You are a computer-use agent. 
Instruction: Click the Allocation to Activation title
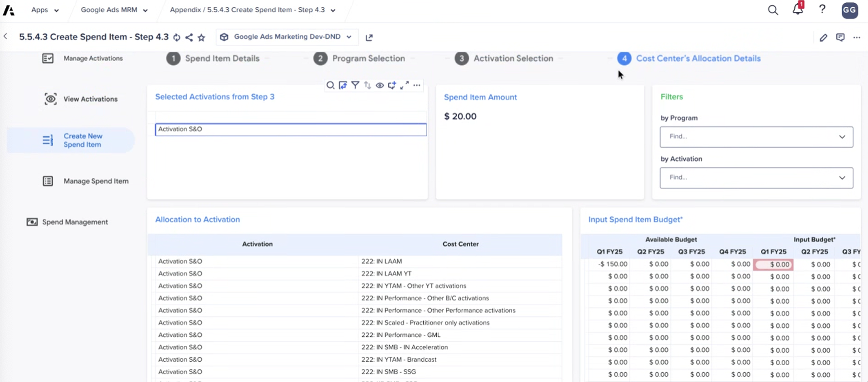[198, 220]
